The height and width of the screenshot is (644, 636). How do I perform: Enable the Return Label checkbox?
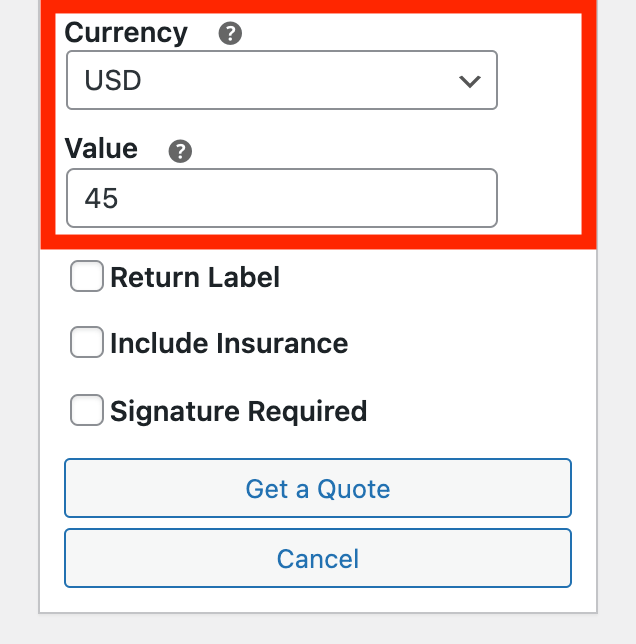pos(87,277)
